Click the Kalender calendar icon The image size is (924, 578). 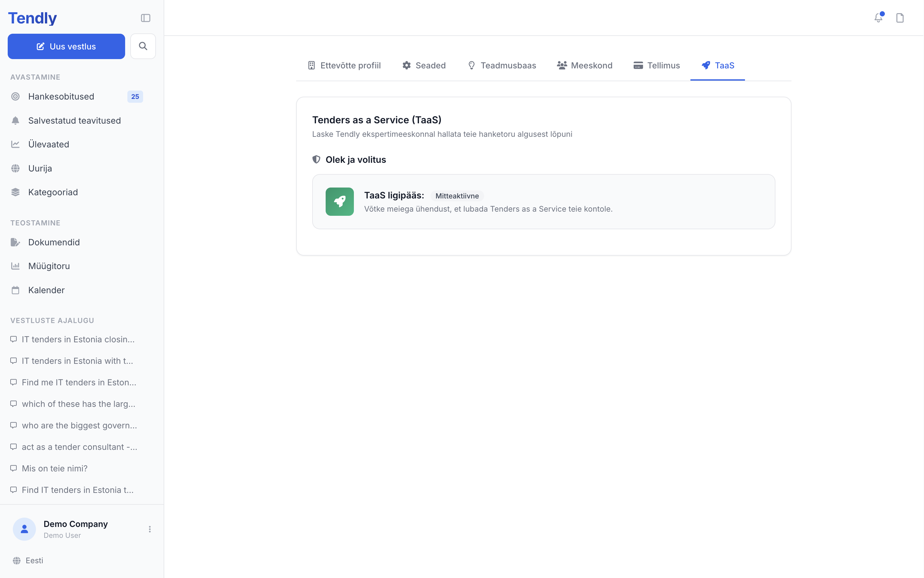point(15,290)
